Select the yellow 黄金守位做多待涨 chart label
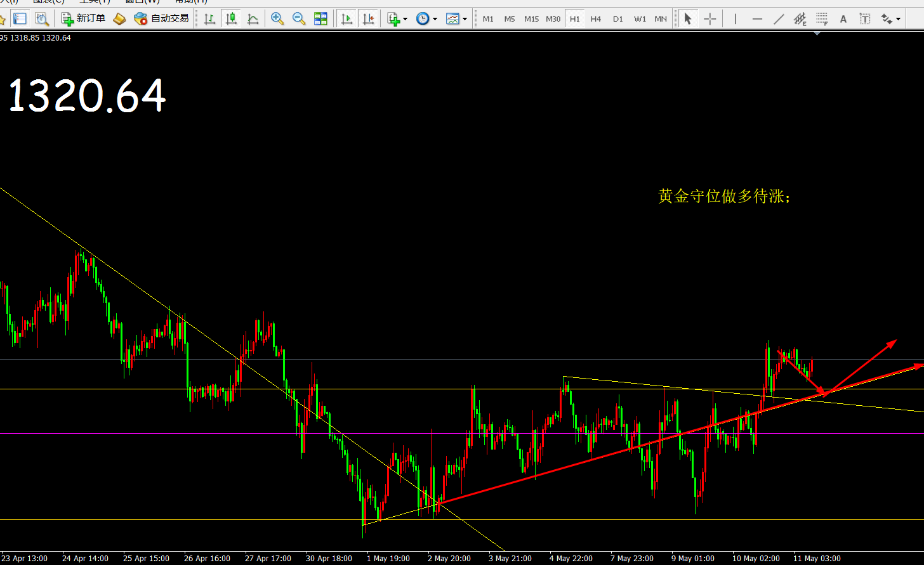 [x=724, y=197]
